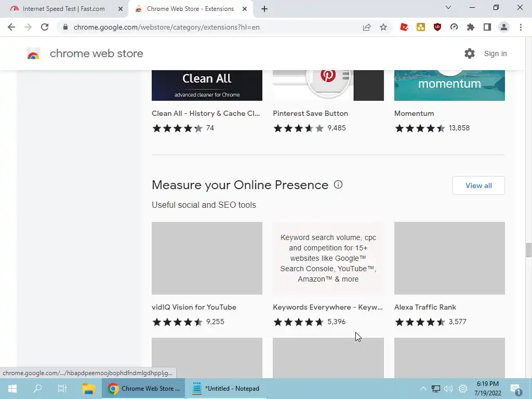Open Clean All - History & Cache extension title

pyautogui.click(x=206, y=113)
